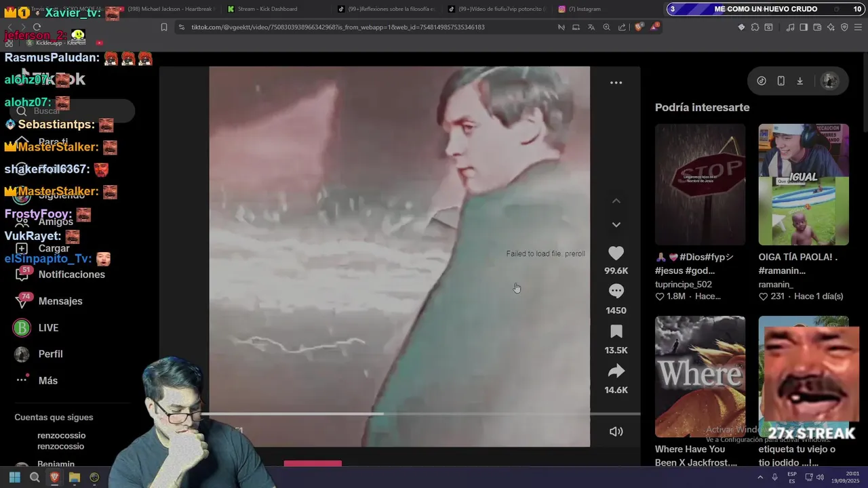Go to next video down chevron

click(616, 224)
